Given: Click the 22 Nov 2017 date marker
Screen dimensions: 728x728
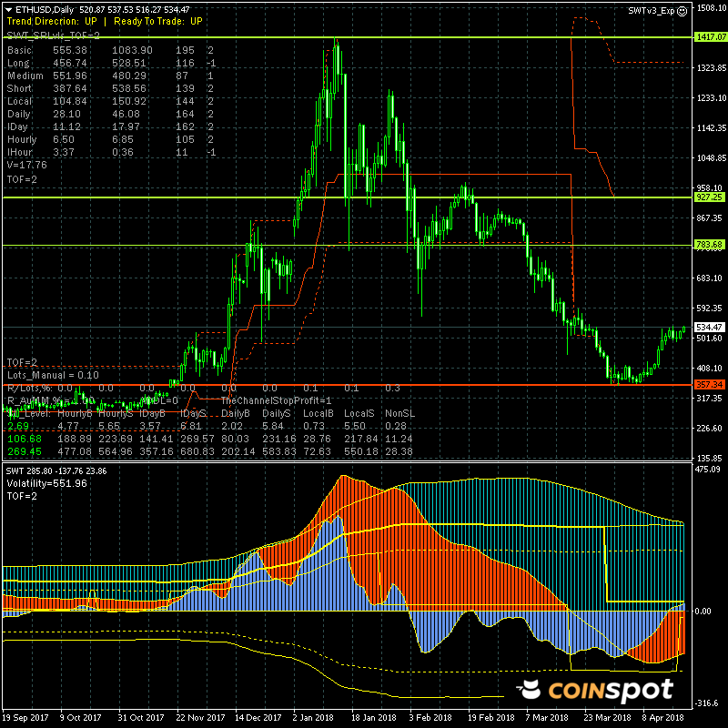Looking at the screenshot, I should (198, 718).
